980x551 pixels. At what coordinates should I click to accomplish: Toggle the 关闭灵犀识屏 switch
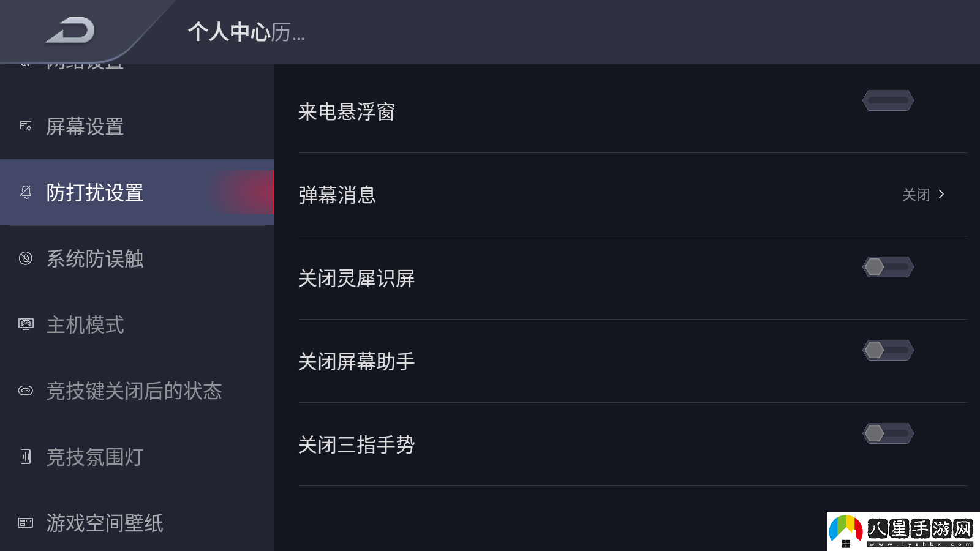coord(888,266)
